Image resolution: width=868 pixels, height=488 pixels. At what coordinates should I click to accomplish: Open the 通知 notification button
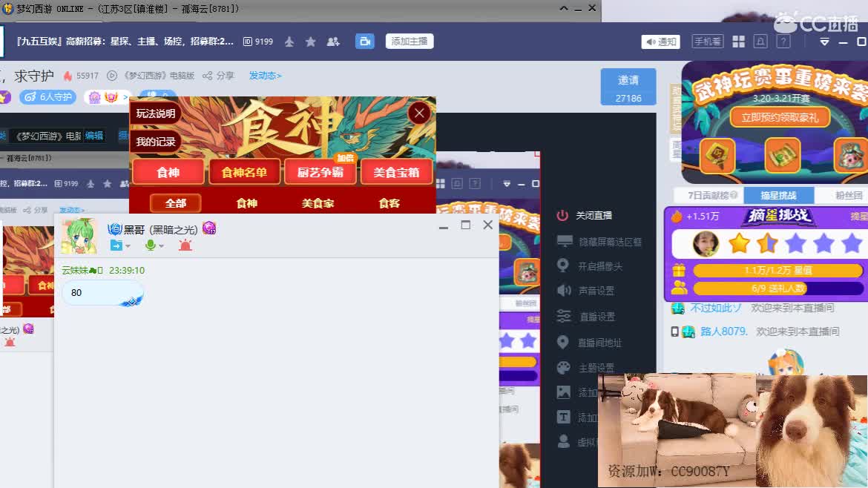click(660, 42)
